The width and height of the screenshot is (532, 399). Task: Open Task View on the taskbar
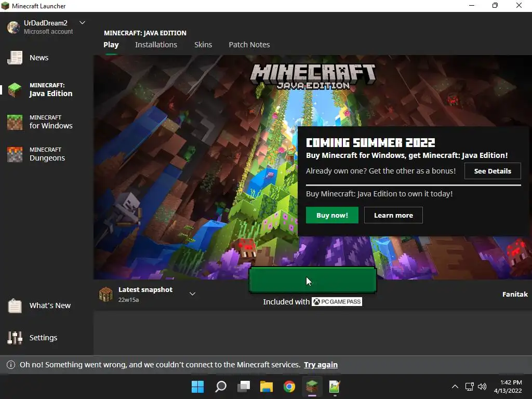[244, 387]
